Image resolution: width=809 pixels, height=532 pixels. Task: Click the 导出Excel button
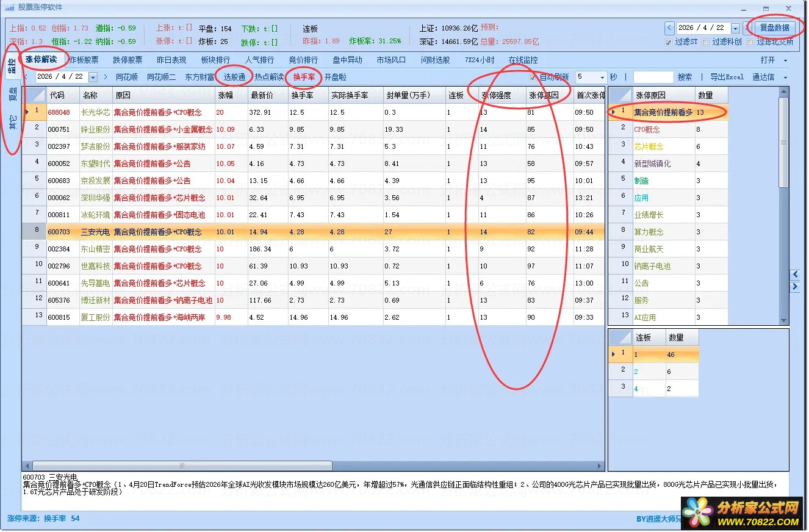(727, 77)
